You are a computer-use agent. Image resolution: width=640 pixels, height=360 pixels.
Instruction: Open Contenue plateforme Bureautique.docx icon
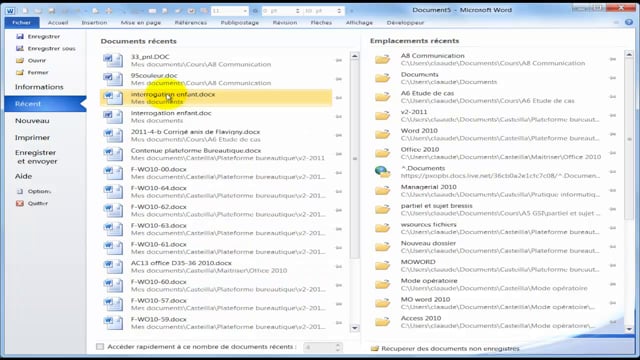pyautogui.click(x=113, y=154)
